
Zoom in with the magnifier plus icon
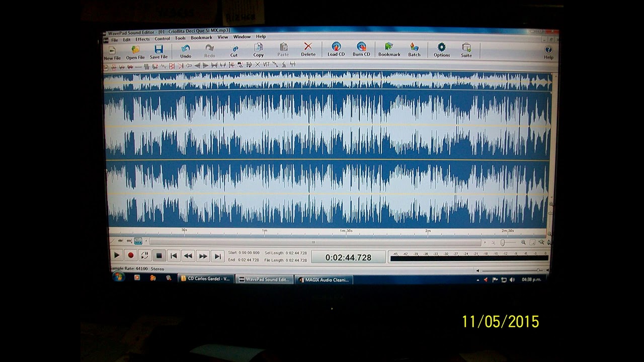pos(523,242)
